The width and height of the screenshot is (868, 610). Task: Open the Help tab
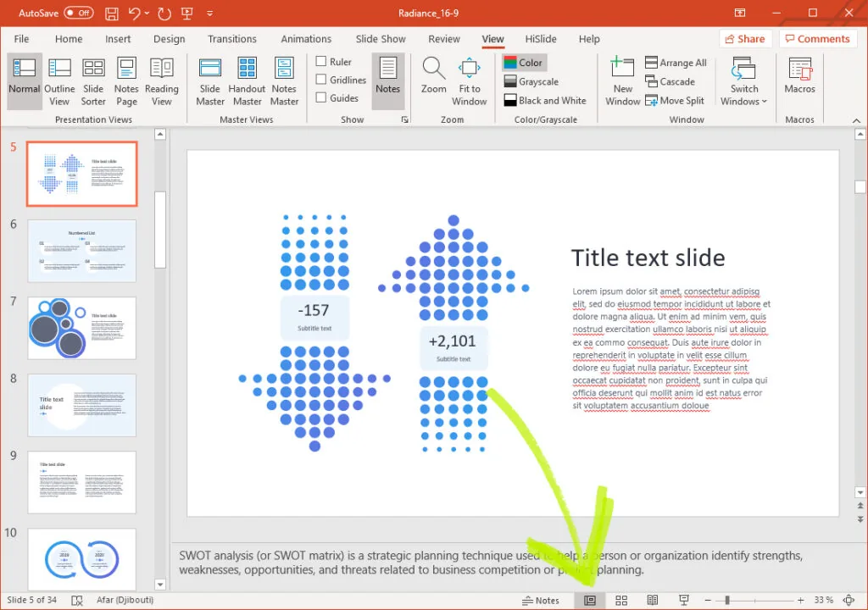coord(589,39)
